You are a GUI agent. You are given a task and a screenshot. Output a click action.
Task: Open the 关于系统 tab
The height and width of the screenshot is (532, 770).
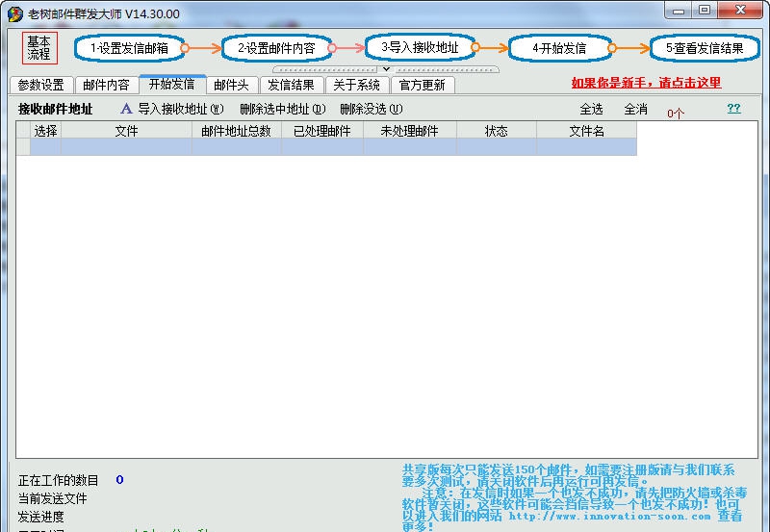[356, 85]
